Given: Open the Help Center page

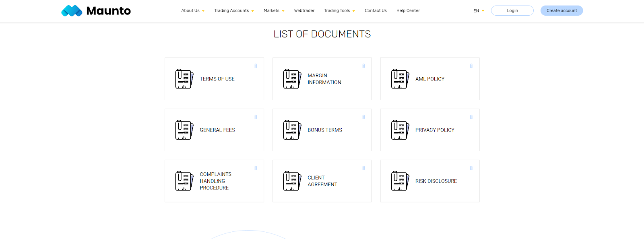Looking at the screenshot, I should [x=408, y=11].
